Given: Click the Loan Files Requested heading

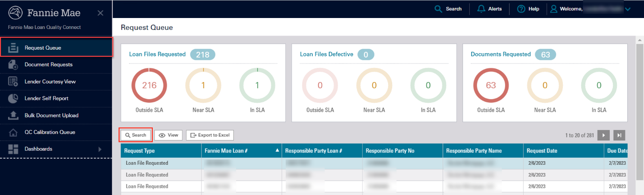Looking at the screenshot, I should 157,54.
